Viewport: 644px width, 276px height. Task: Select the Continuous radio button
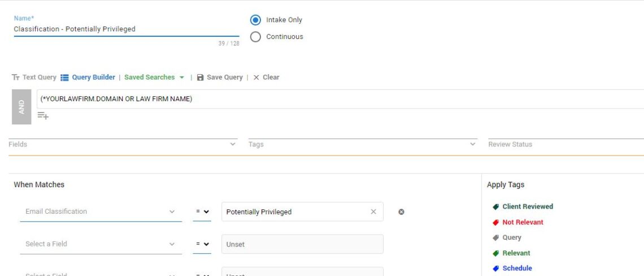[255, 37]
